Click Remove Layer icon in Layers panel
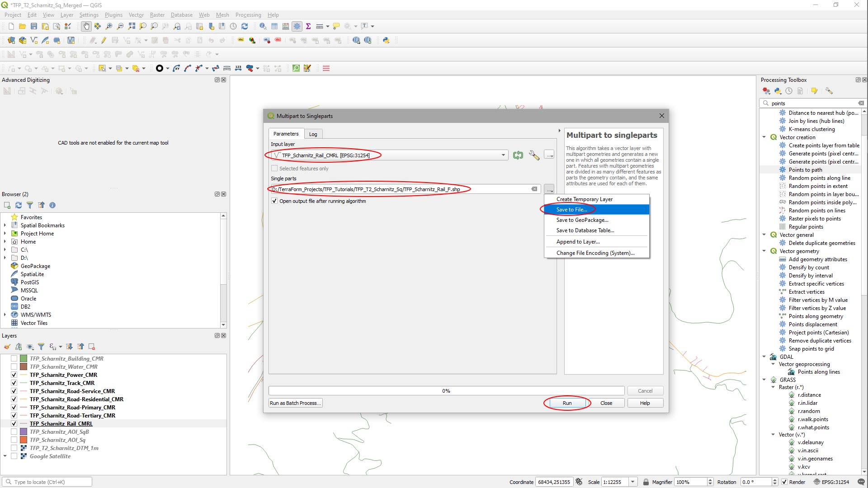Image resolution: width=868 pixels, height=488 pixels. pos(92,347)
